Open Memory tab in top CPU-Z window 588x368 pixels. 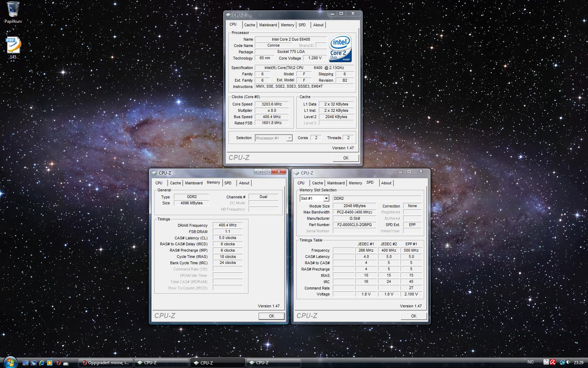pyautogui.click(x=287, y=25)
